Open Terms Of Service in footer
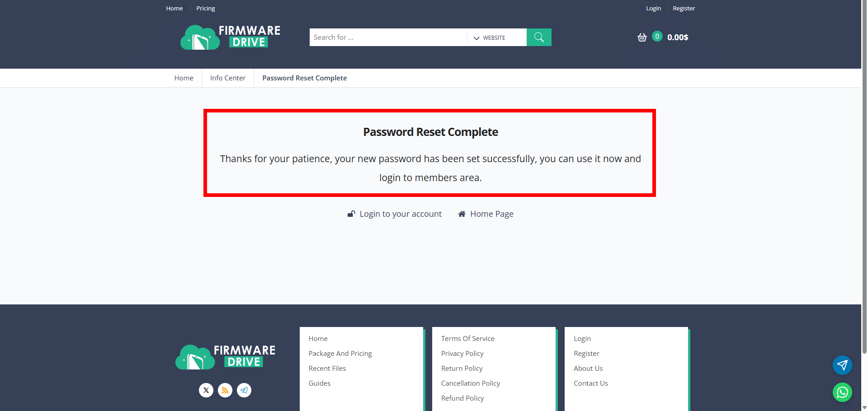The height and width of the screenshot is (411, 868). click(x=467, y=338)
